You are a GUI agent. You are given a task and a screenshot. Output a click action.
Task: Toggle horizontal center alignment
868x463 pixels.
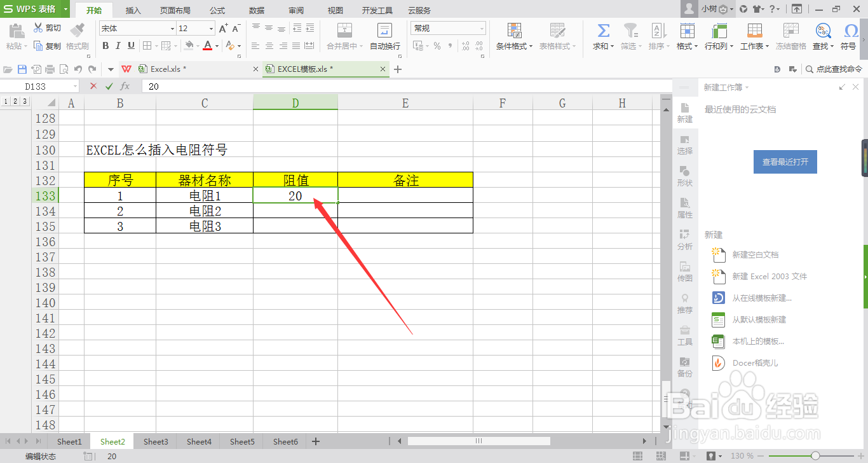269,46
